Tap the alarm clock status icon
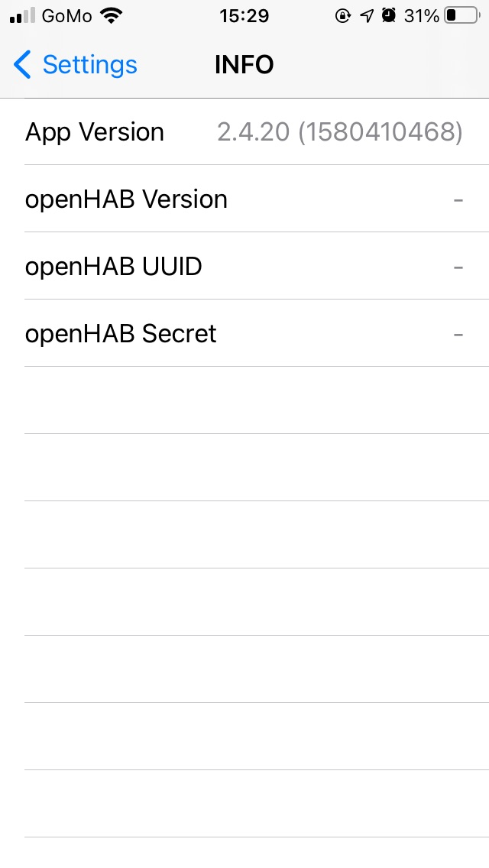 [389, 16]
